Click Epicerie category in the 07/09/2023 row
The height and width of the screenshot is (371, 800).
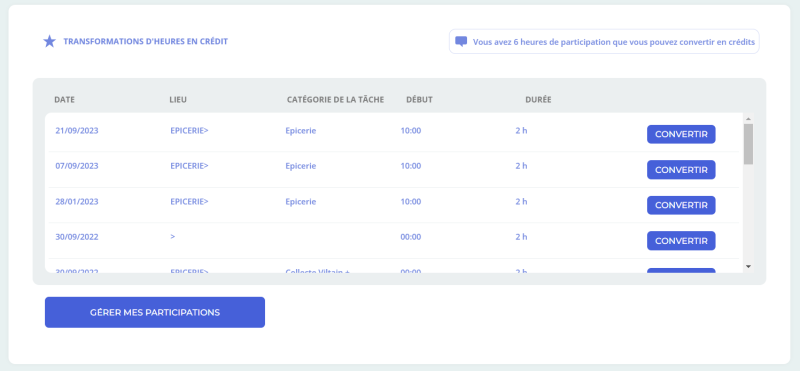301,166
